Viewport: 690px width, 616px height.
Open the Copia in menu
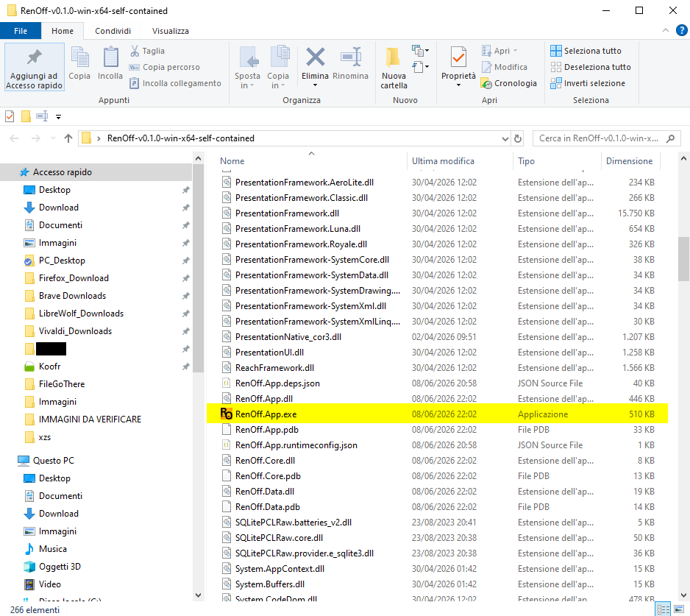pyautogui.click(x=278, y=67)
